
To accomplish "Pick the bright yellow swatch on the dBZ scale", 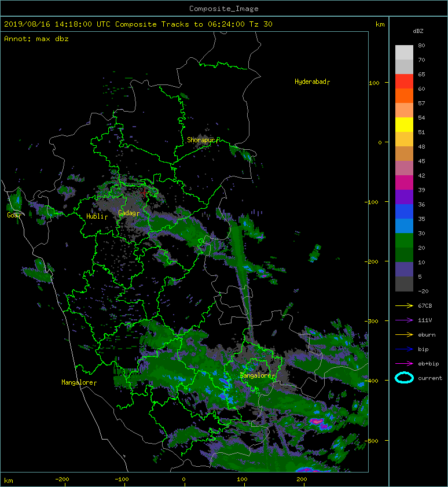I will click(404, 124).
